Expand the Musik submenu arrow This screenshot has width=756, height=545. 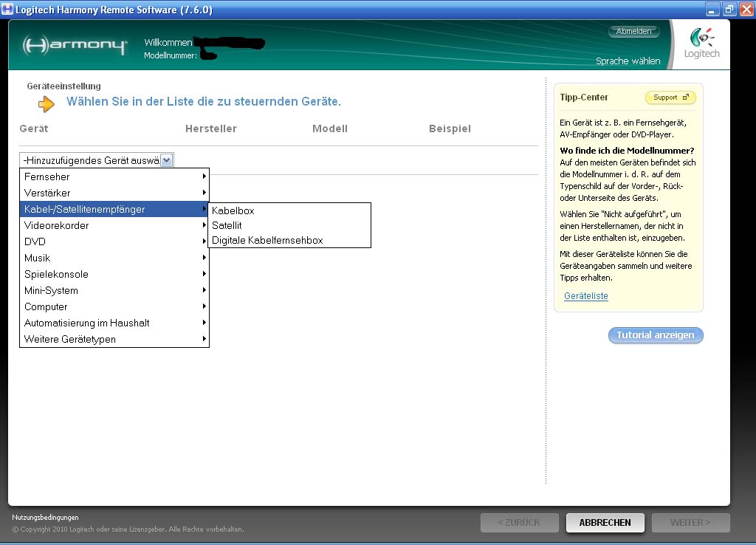click(205, 258)
